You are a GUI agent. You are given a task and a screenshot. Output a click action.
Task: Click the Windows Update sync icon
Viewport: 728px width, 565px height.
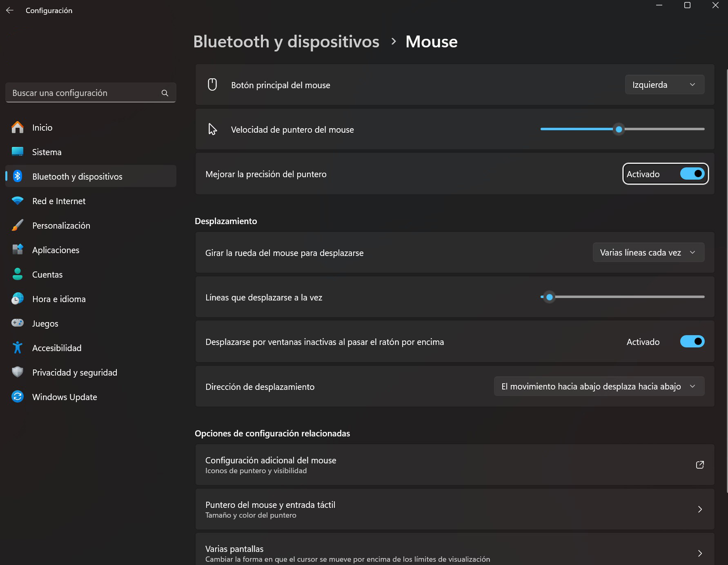coord(18,397)
